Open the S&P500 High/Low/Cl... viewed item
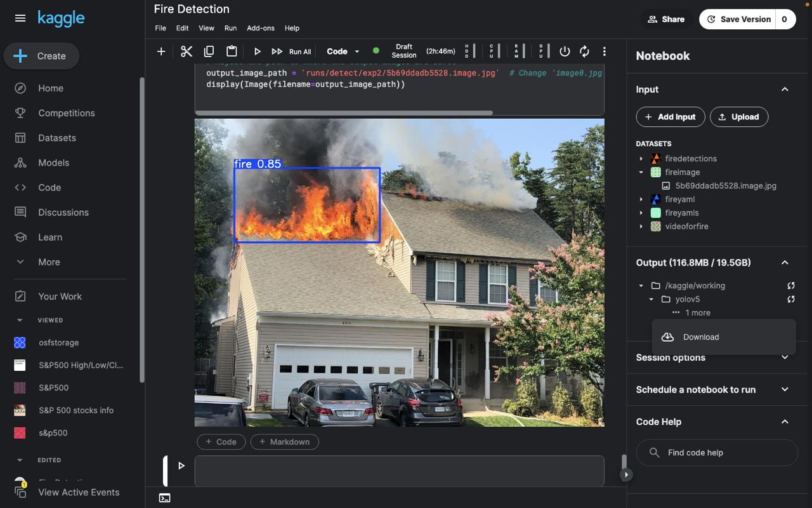This screenshot has height=508, width=812. (x=81, y=365)
